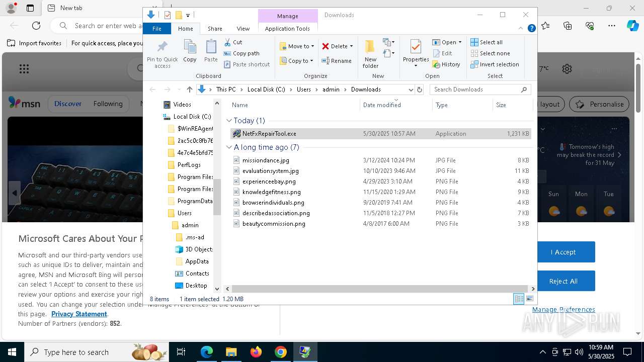
Task: Refresh the Downloads folder view
Action: [420, 89]
